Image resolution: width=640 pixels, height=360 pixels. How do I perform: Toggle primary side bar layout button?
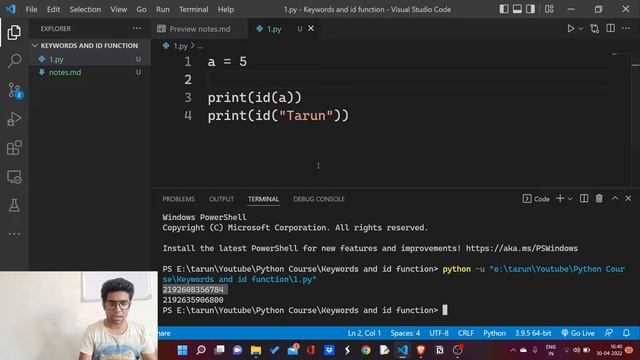[504, 9]
